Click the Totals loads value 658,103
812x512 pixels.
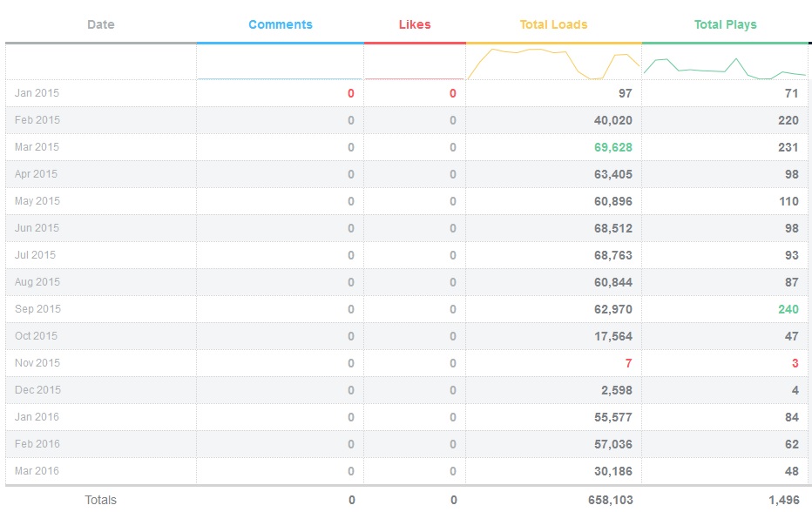tap(610, 500)
